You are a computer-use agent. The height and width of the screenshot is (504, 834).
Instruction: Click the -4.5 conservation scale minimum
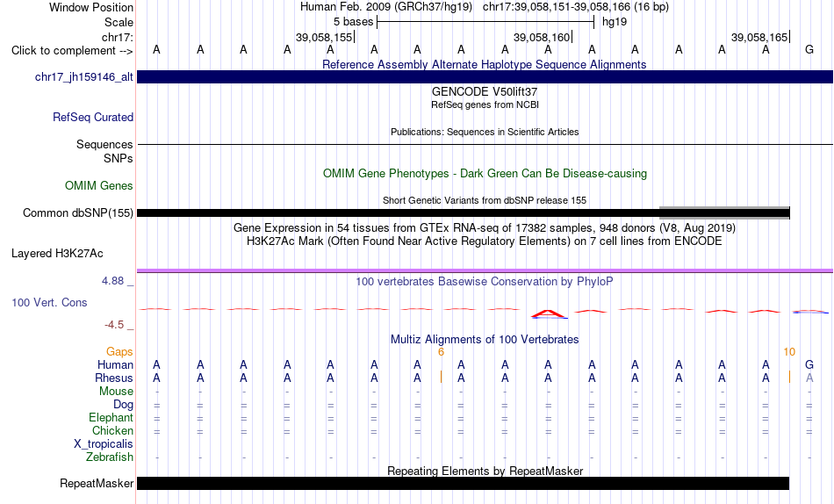pyautogui.click(x=114, y=325)
